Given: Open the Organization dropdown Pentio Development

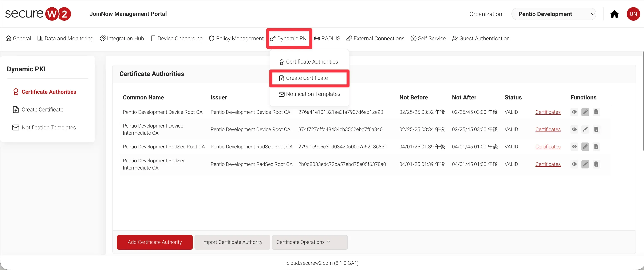Looking at the screenshot, I should click(553, 14).
